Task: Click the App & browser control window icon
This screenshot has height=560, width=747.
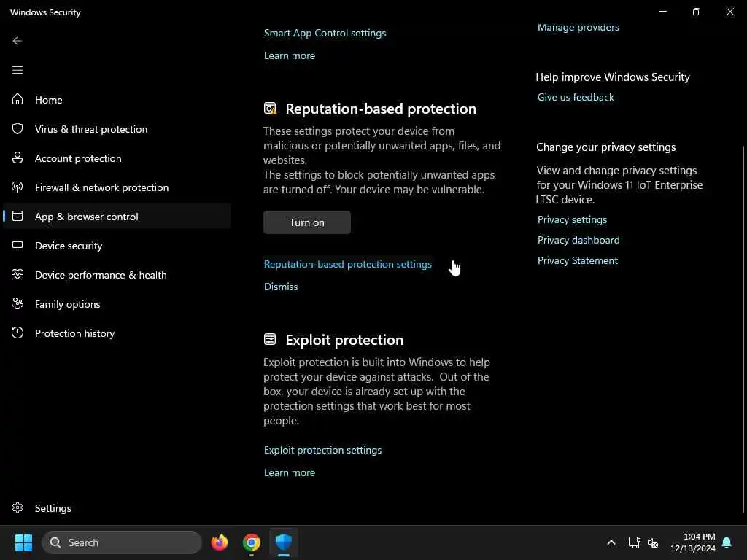Action: (x=18, y=216)
